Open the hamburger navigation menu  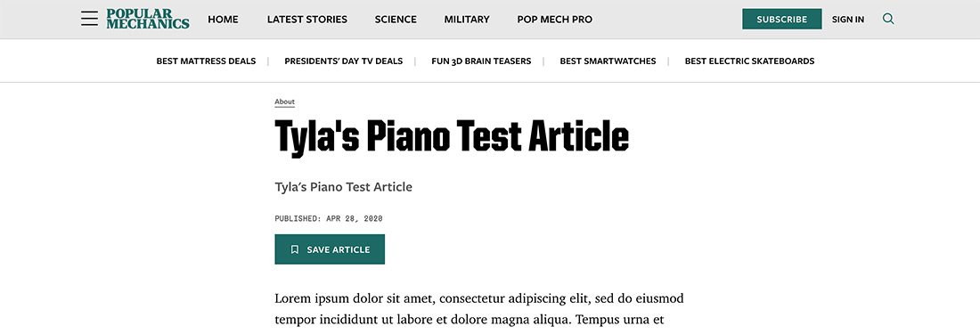pyautogui.click(x=89, y=19)
